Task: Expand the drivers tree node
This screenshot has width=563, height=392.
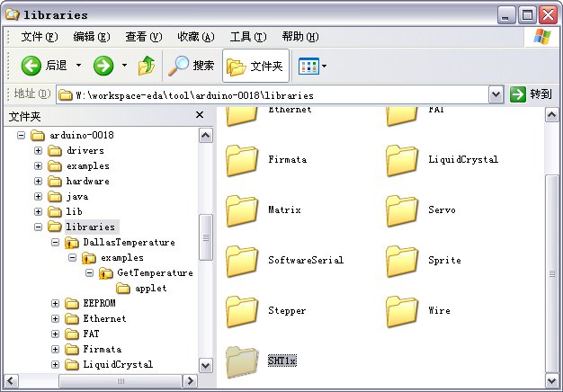Action: click(x=39, y=151)
